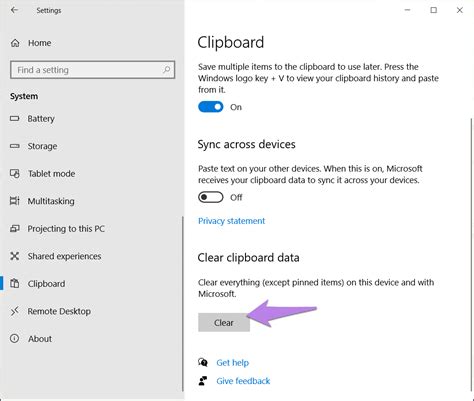474x401 pixels.
Task: Click the About info icon
Action: (x=15, y=339)
